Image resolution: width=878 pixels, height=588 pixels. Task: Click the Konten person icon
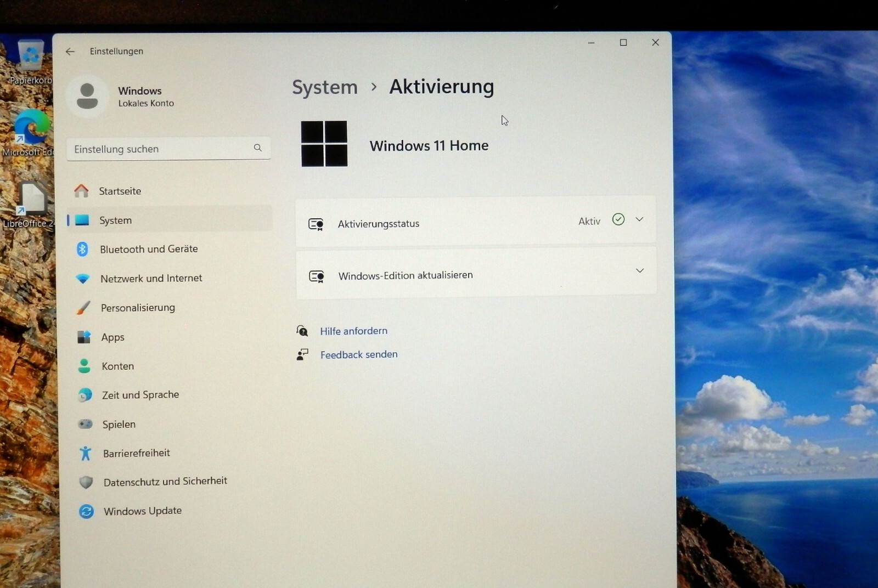pos(84,366)
